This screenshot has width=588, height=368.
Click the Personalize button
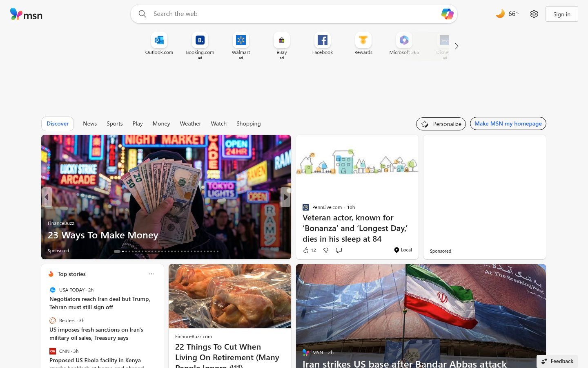pos(441,124)
